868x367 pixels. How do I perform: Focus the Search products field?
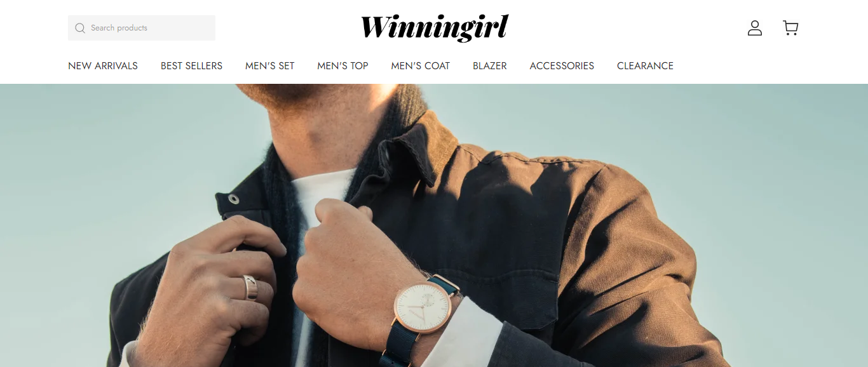[x=142, y=28]
